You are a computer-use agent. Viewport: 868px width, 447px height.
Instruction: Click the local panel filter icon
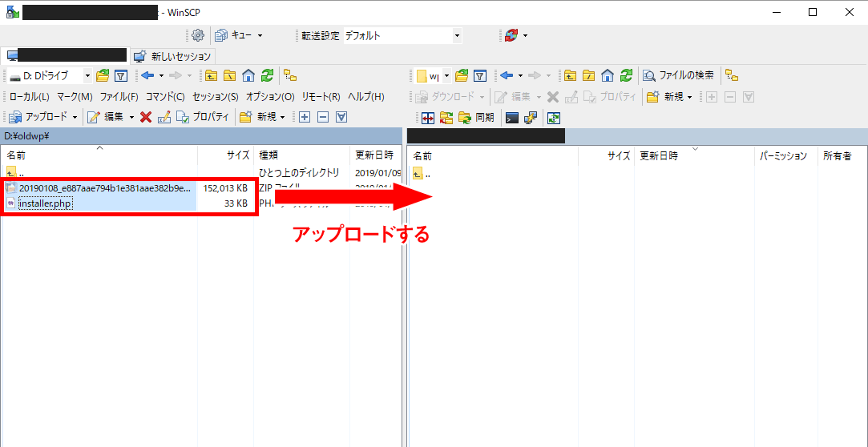pos(121,76)
